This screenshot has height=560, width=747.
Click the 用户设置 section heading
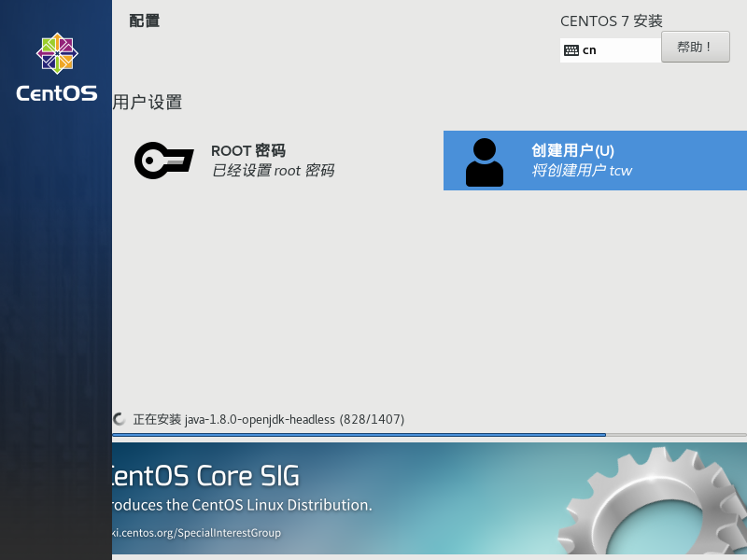[148, 102]
